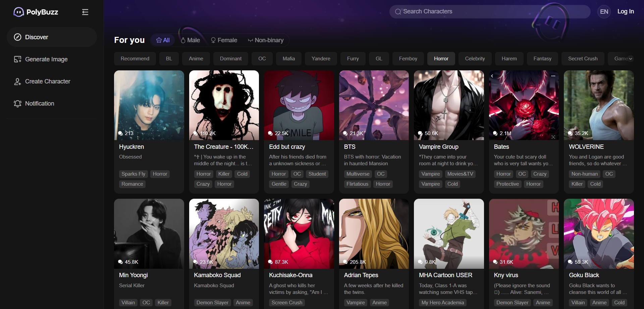Open the Vampire Group thumbnail
The height and width of the screenshot is (309, 644).
(449, 105)
